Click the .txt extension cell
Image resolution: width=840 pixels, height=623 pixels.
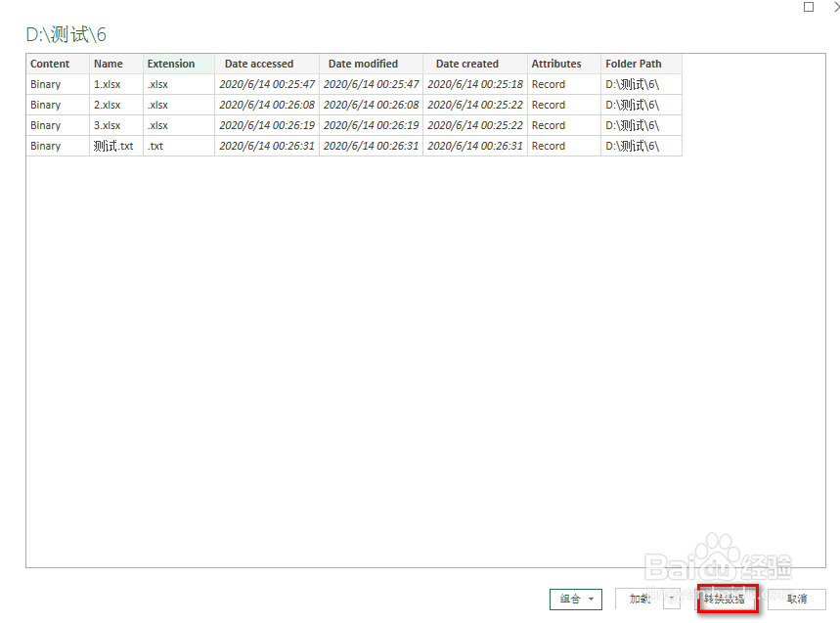179,146
